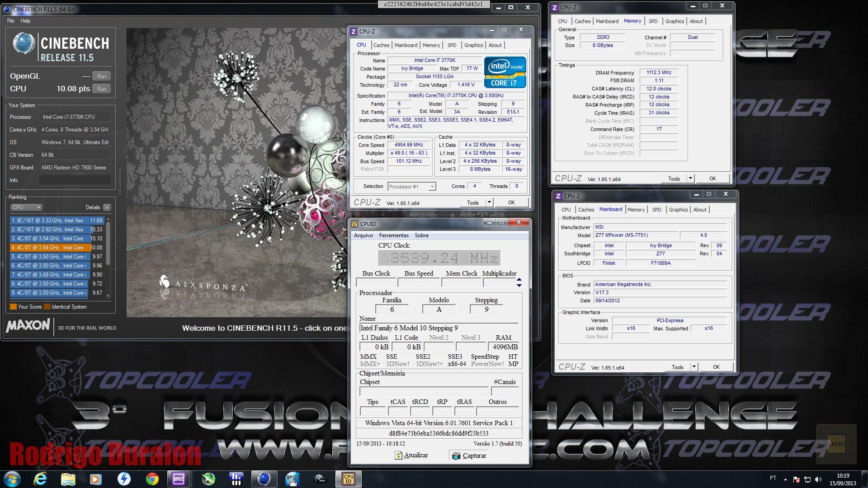Click the blue lightning bolt taskbar icon
The image size is (868, 488).
(123, 479)
